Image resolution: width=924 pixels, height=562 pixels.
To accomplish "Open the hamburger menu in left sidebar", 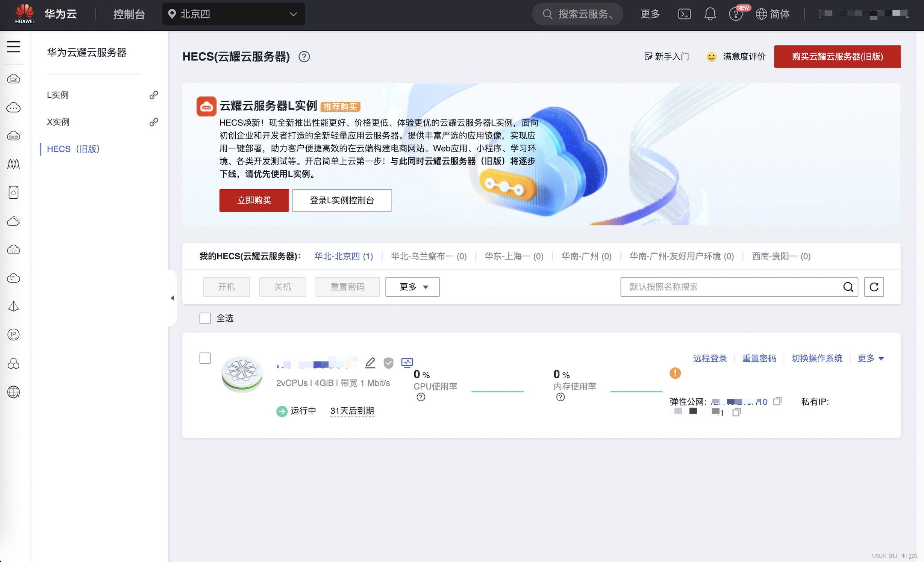I will point(14,47).
